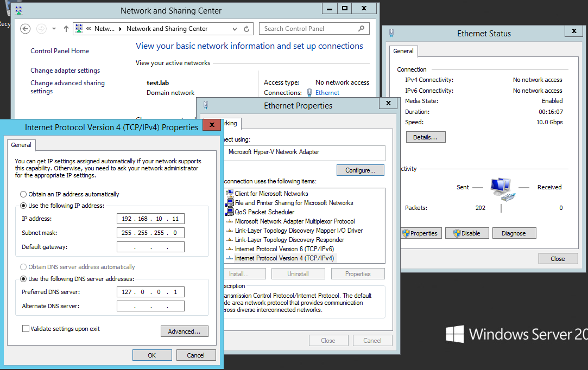Click the Netw... breadcrumb segment

(x=104, y=29)
